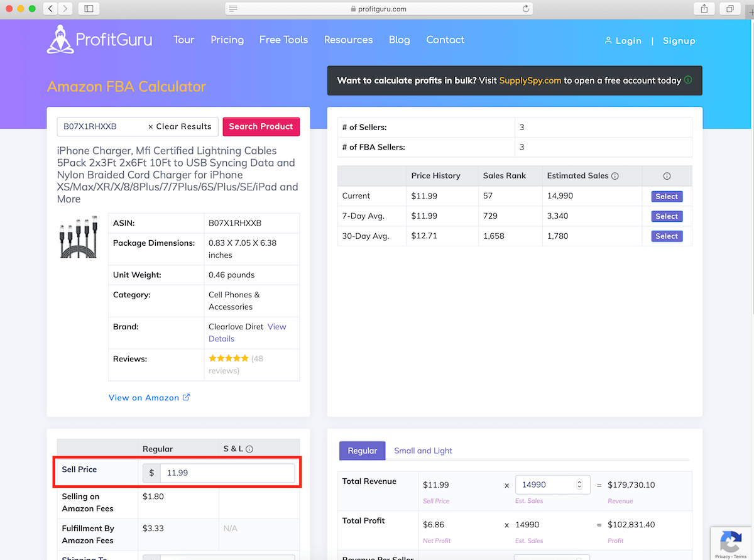Screen dimensions: 754x560
Task: Open Reader view icon in address bar
Action: click(x=233, y=9)
